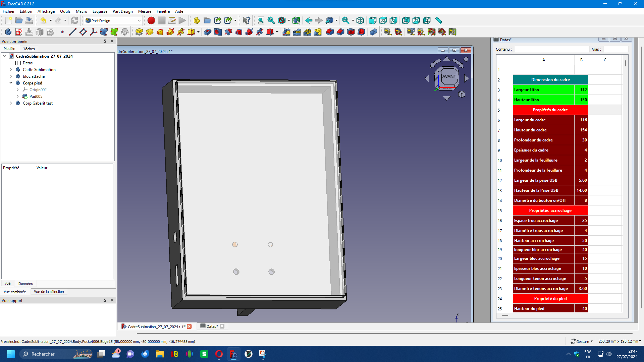
Task: Click the Fit all zoom icon
Action: pos(261,20)
